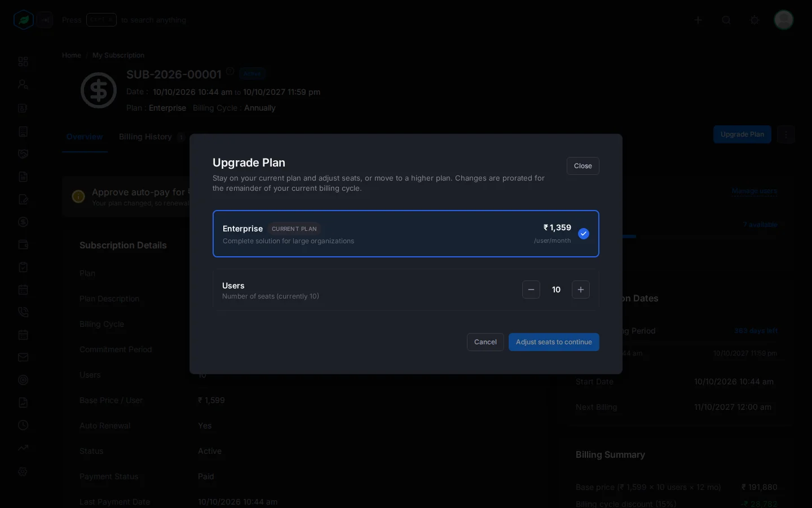Open the handshake deals icon in sidebar
The height and width of the screenshot is (508, 812).
(23, 154)
